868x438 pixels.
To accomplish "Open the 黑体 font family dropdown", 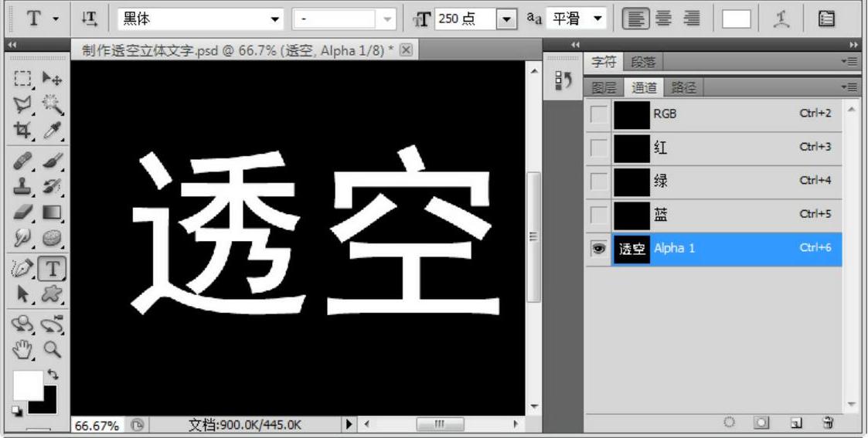I will 276,18.
